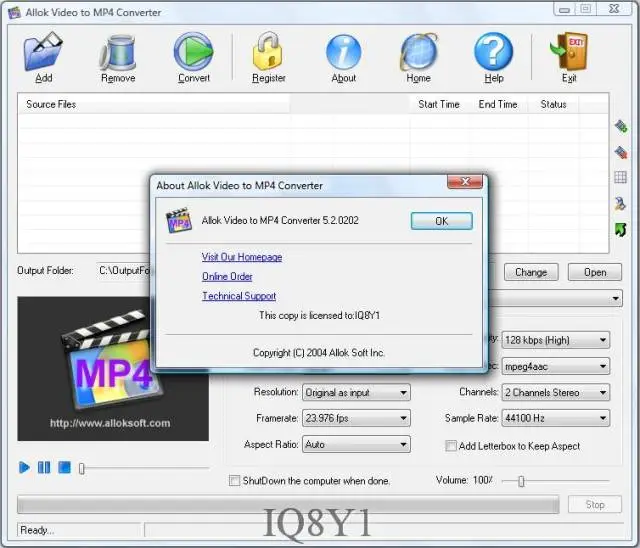This screenshot has height=548, width=640.
Task: Click the main window title bar icon
Action: click(x=14, y=13)
